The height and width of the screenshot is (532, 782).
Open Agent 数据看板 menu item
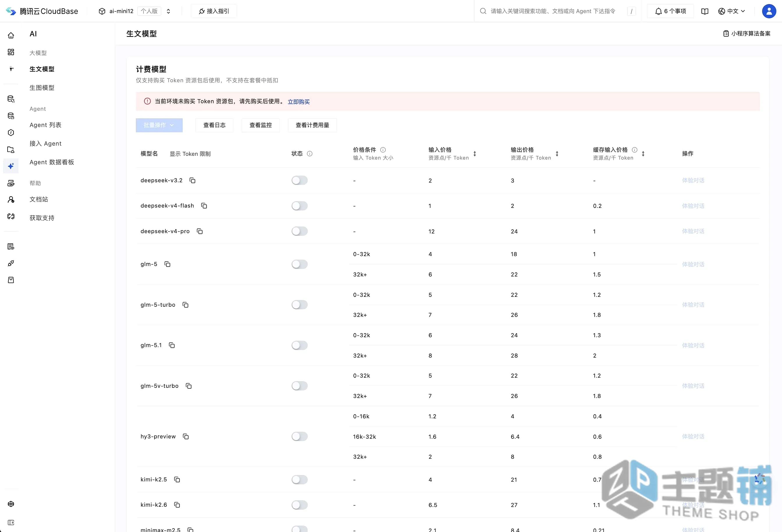(x=52, y=162)
